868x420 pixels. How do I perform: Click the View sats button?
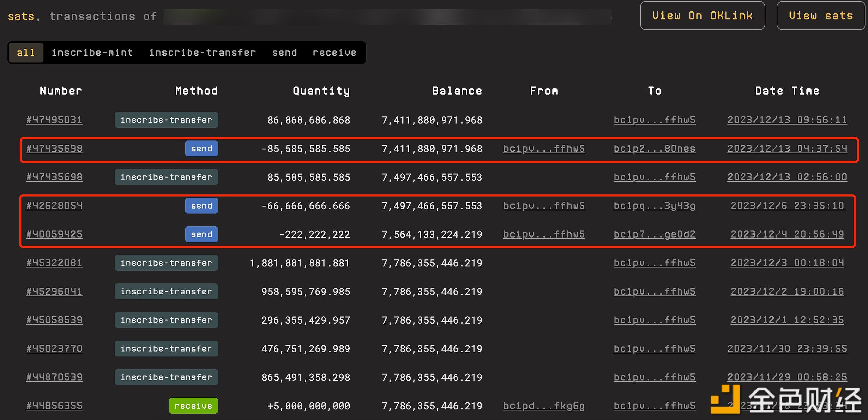tap(821, 16)
